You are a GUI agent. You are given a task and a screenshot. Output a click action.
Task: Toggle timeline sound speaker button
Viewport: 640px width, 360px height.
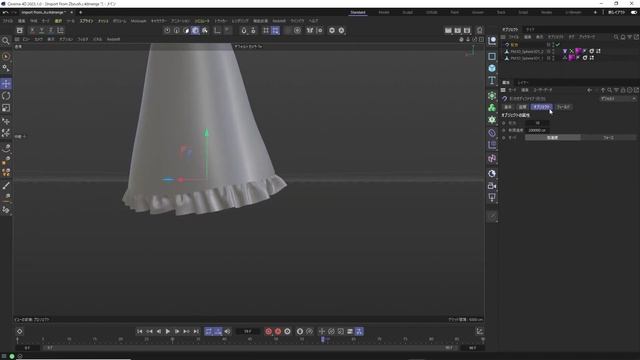tap(227, 331)
